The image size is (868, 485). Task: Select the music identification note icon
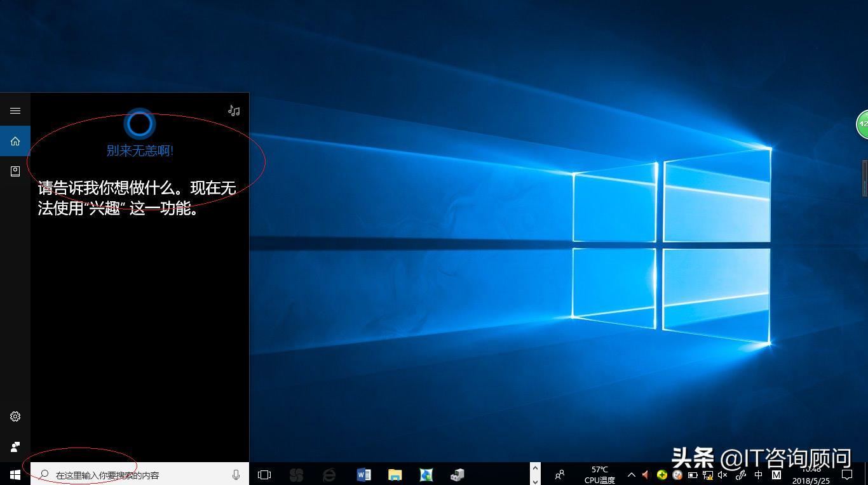pos(233,110)
